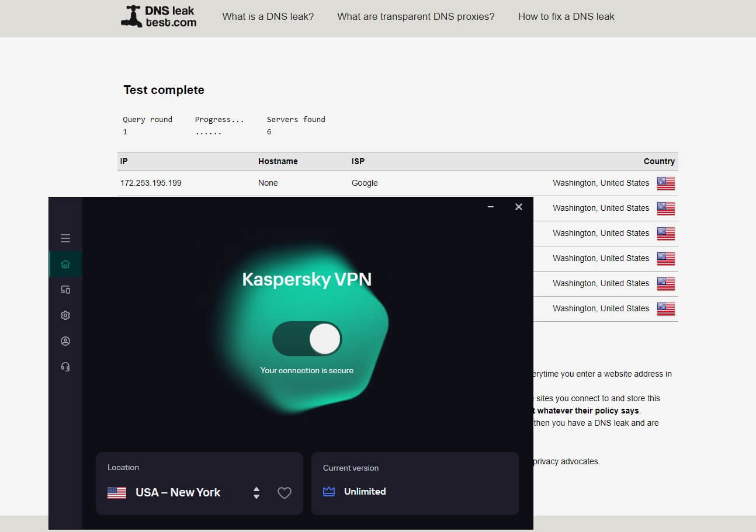This screenshot has height=532, width=756.
Task: Open the hamburger menu in Kaspersky VPN
Action: [65, 238]
